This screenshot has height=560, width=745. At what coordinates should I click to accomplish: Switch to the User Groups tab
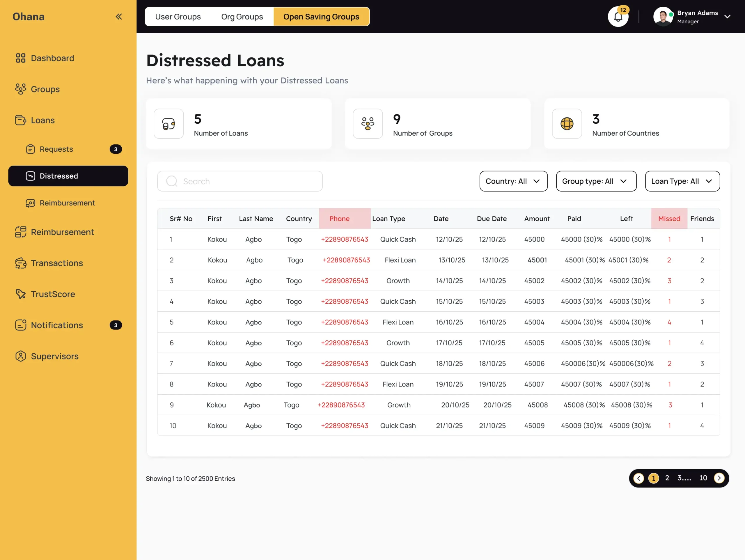point(178,16)
